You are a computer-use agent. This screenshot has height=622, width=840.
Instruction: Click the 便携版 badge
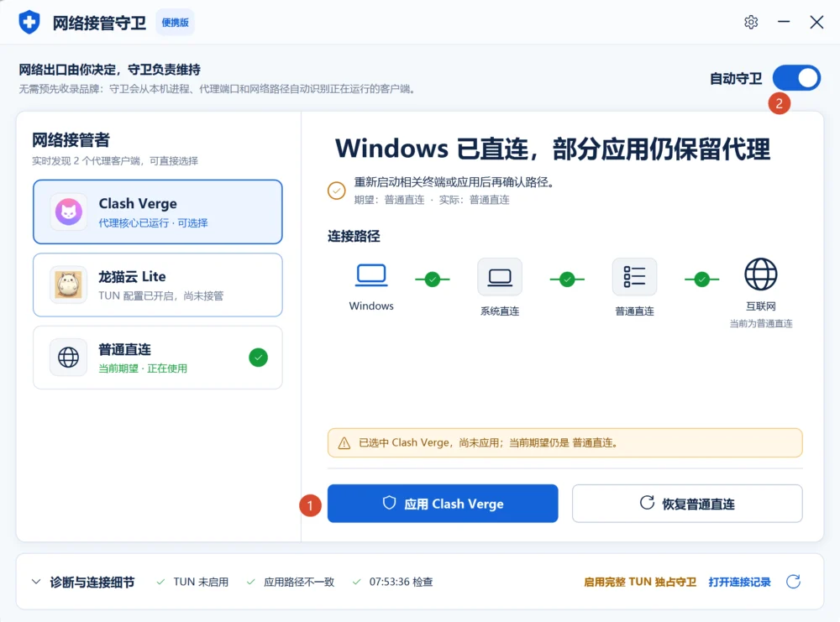click(176, 23)
